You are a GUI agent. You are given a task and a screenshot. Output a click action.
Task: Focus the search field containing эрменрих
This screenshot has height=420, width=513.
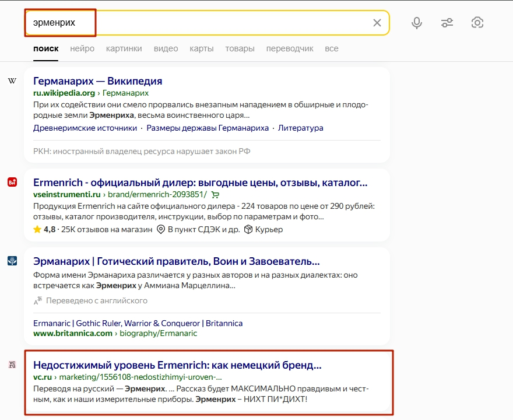tap(207, 23)
